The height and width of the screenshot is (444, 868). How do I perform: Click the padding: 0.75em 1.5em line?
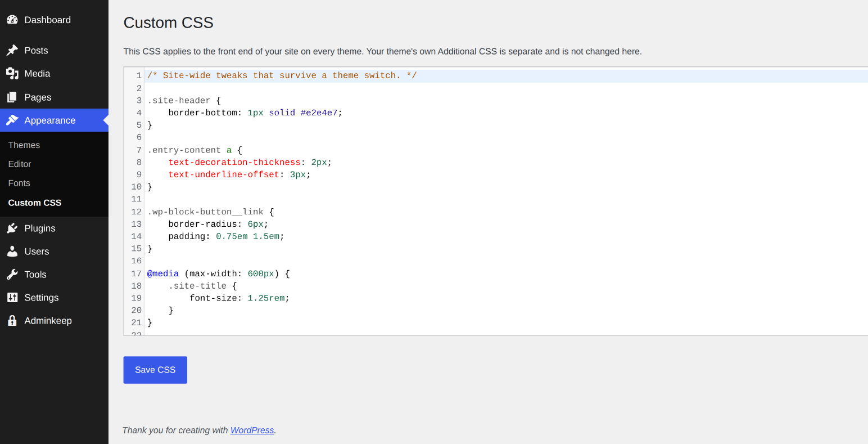(226, 236)
